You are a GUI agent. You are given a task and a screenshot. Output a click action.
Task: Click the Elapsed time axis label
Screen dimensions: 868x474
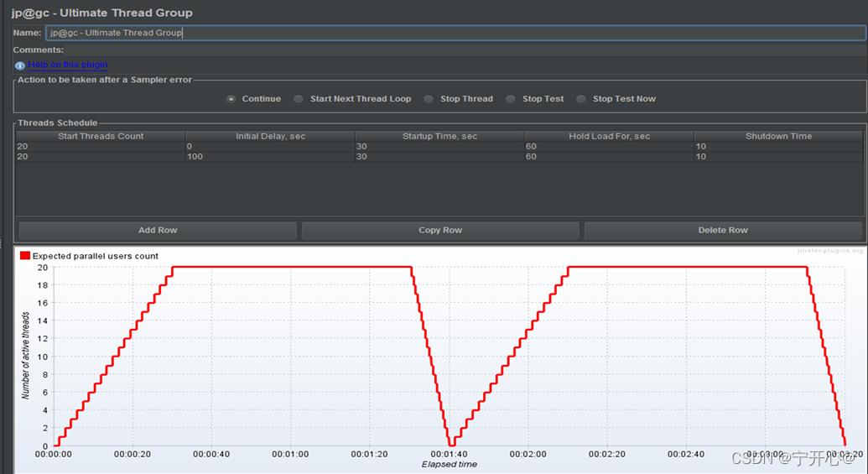(450, 465)
